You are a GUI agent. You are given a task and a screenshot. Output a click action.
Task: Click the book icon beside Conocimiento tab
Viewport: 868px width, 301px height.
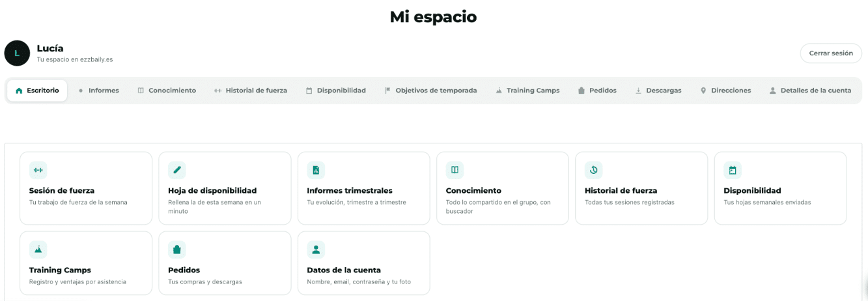(141, 91)
